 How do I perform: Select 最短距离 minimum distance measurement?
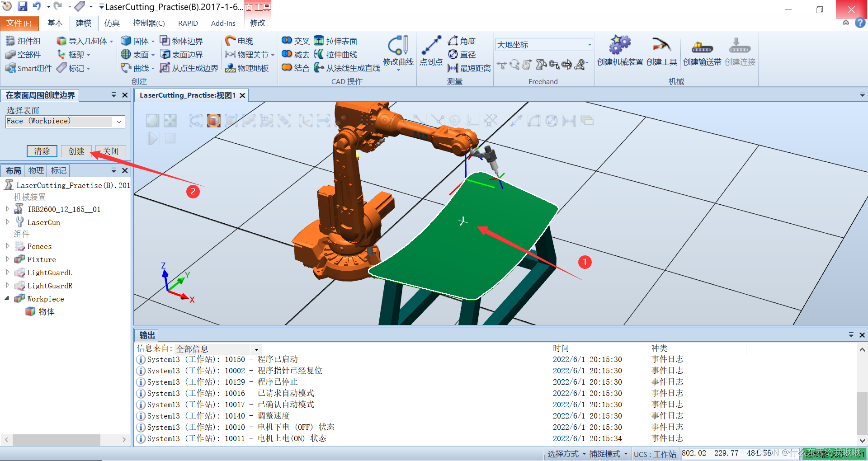tap(469, 68)
